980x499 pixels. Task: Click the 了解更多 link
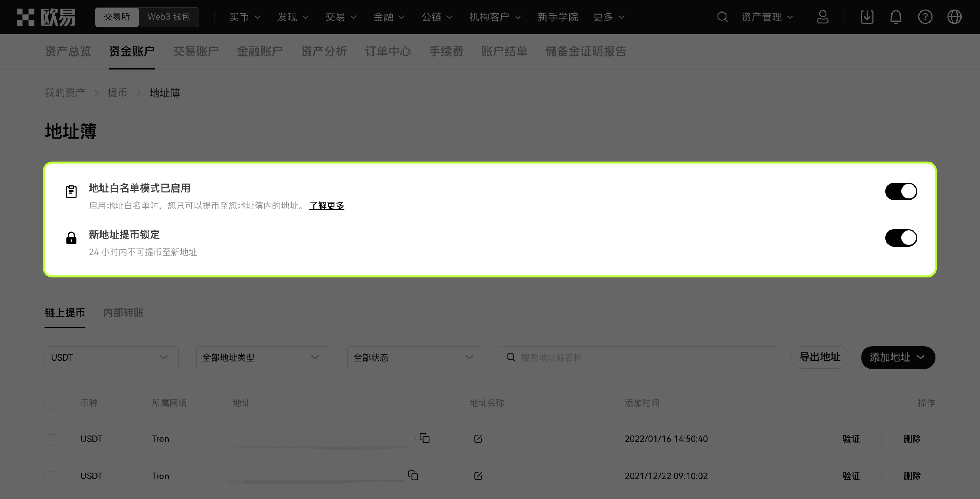(x=326, y=205)
